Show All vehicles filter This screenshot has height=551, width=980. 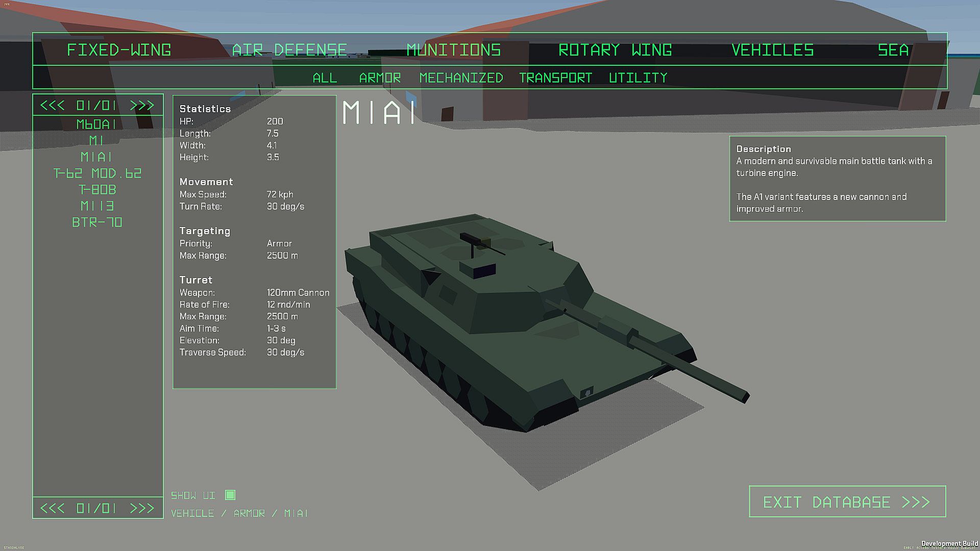coord(325,78)
